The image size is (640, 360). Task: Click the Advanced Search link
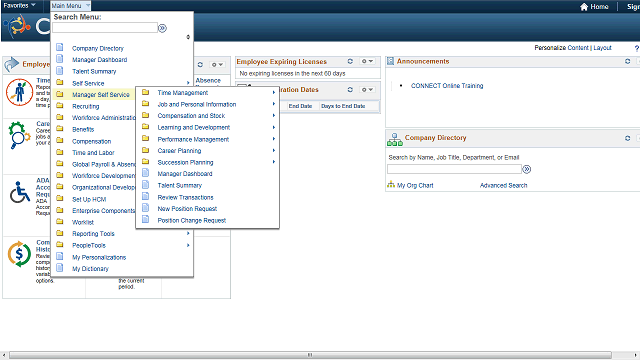coord(503,185)
